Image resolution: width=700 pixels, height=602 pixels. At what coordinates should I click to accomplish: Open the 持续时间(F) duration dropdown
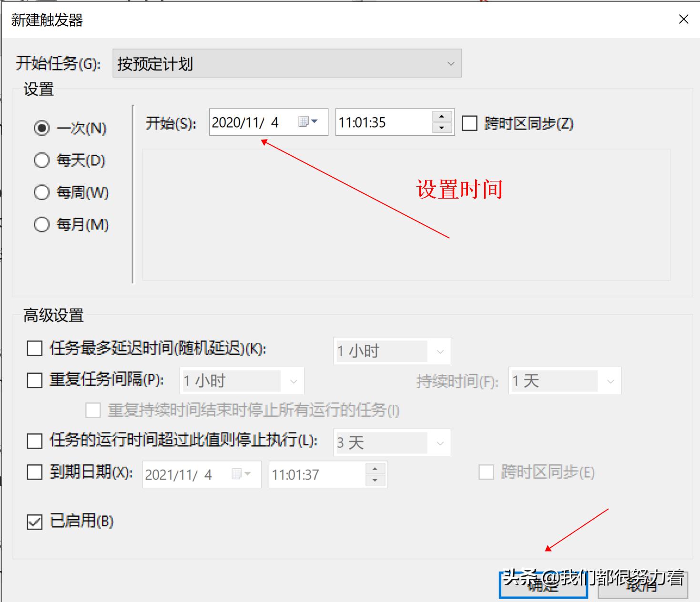[611, 381]
